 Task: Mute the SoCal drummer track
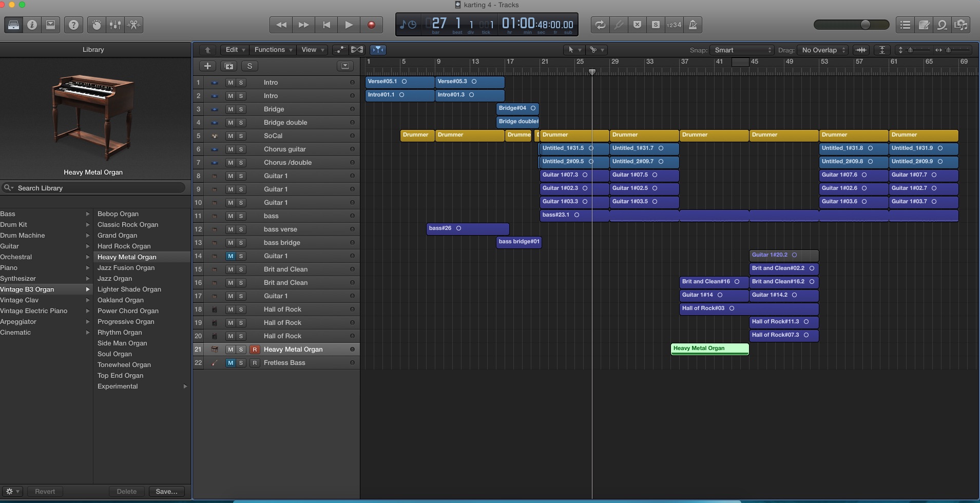point(230,136)
